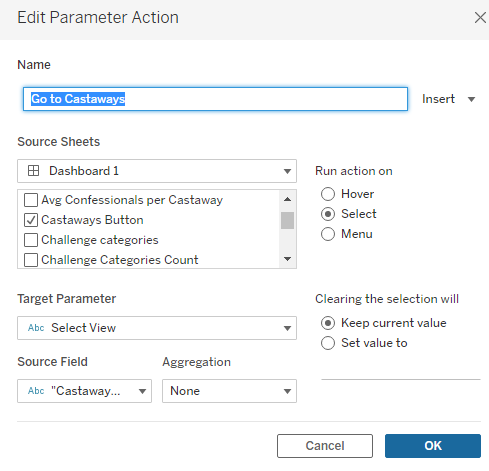Click the sheet list scroll up arrow
The image size is (489, 471).
point(287,199)
